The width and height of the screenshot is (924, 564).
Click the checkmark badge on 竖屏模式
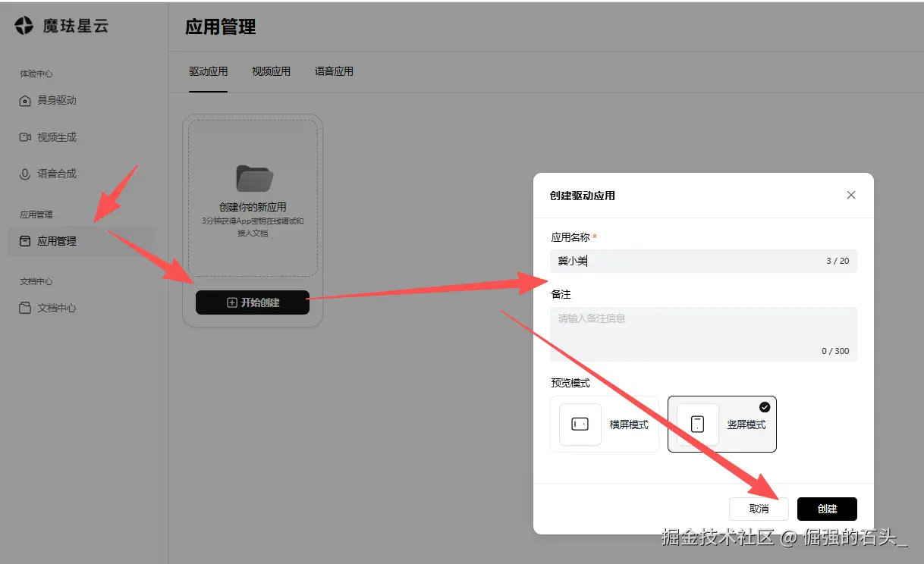tap(765, 407)
